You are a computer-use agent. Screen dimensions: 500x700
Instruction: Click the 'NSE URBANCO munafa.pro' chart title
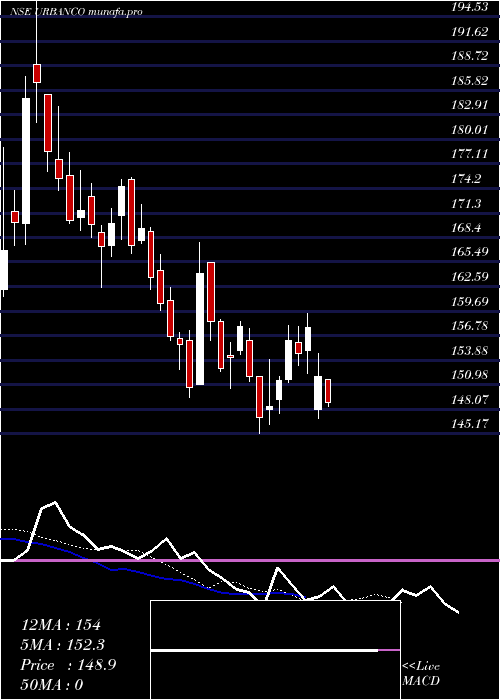[76, 12]
